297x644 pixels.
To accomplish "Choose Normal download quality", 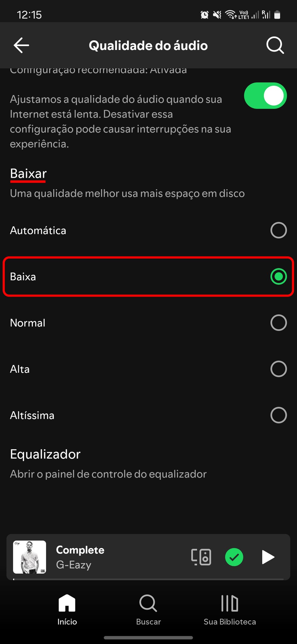I will pyautogui.click(x=279, y=323).
